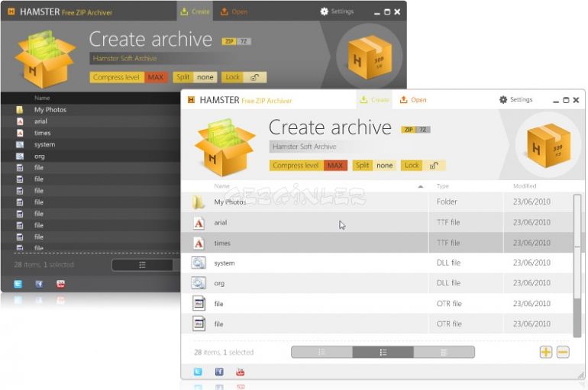Switch to third view mode in front window

pos(444,353)
